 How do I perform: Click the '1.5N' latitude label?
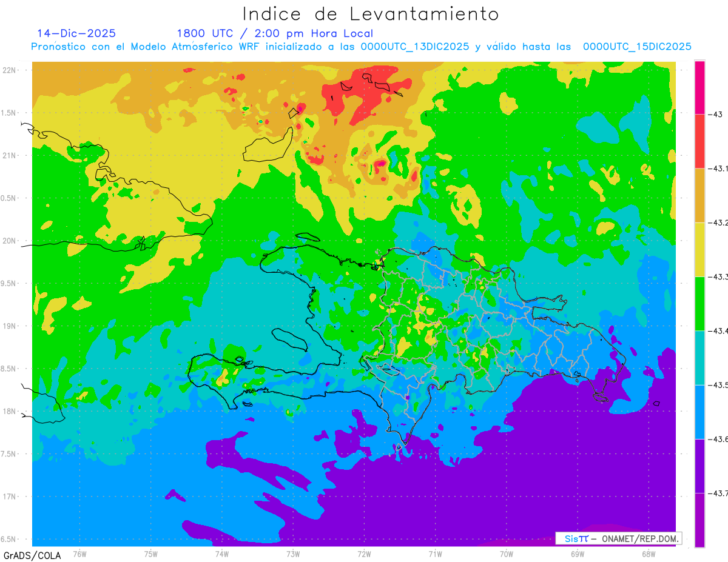click(x=10, y=113)
